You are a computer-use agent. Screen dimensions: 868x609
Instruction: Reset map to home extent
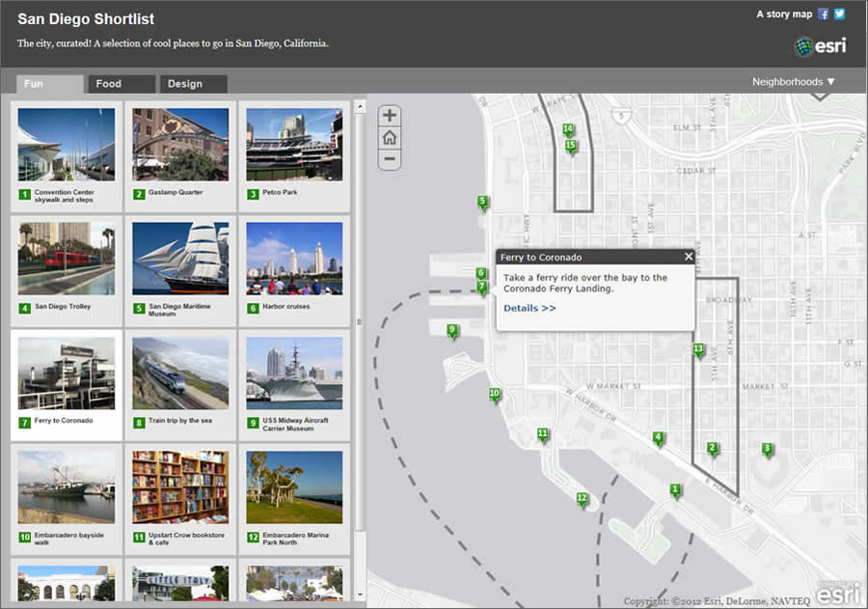coord(390,137)
